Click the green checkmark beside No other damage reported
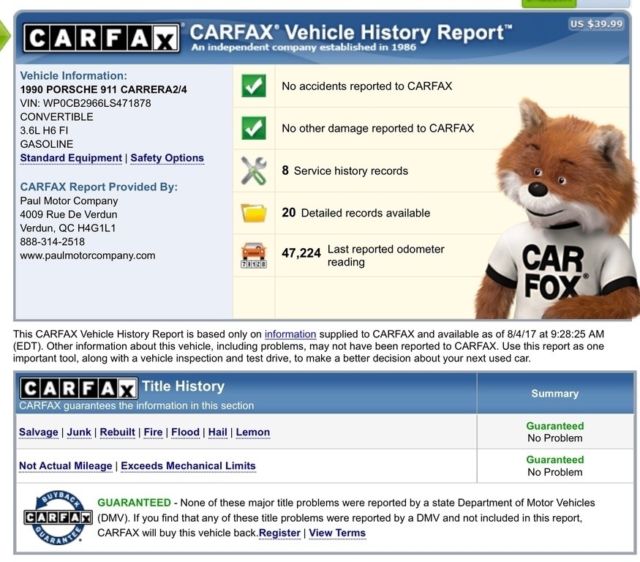 [253, 128]
